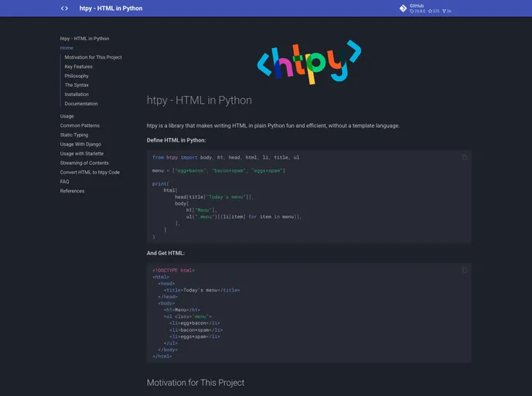This screenshot has height=396, width=532.
Task: Click the main page heading 'htpy - HTML in Python'
Action: pos(199,100)
